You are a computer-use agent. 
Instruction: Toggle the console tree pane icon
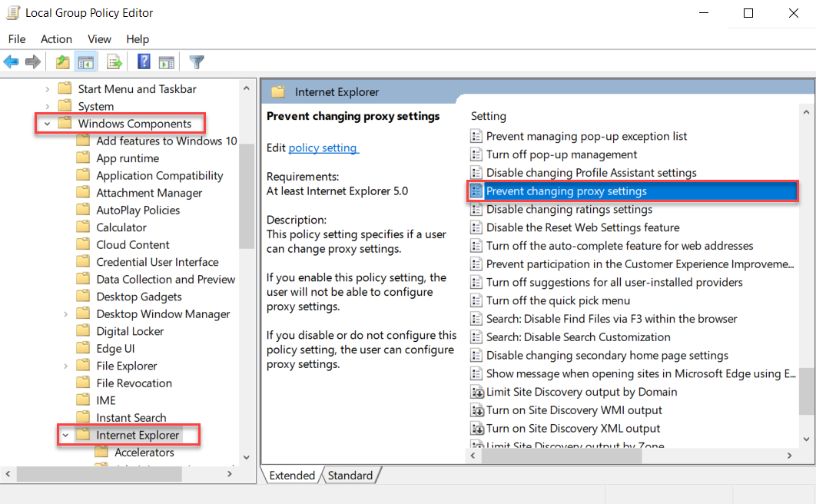tap(87, 61)
